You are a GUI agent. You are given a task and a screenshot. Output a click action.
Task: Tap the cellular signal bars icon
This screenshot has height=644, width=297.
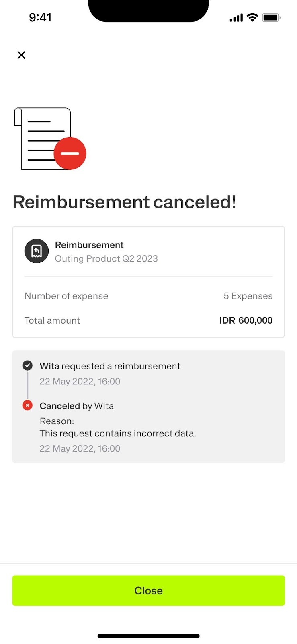[236, 18]
